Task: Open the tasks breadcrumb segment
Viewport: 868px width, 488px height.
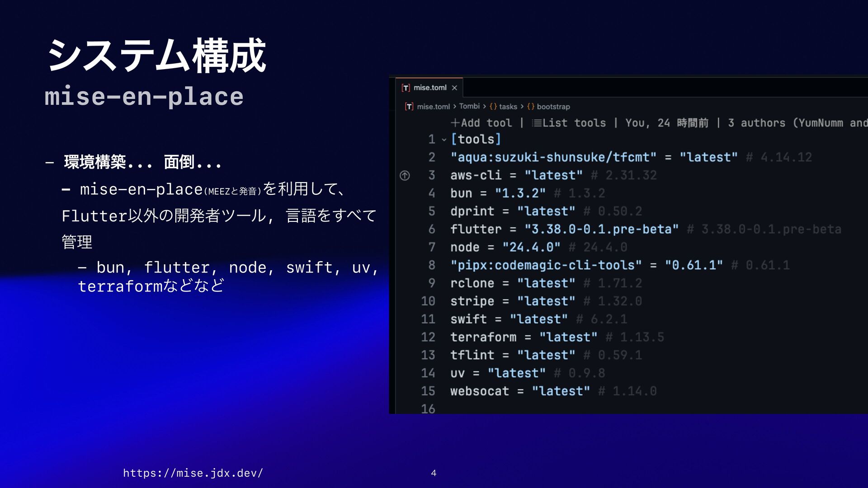Action: (x=508, y=107)
